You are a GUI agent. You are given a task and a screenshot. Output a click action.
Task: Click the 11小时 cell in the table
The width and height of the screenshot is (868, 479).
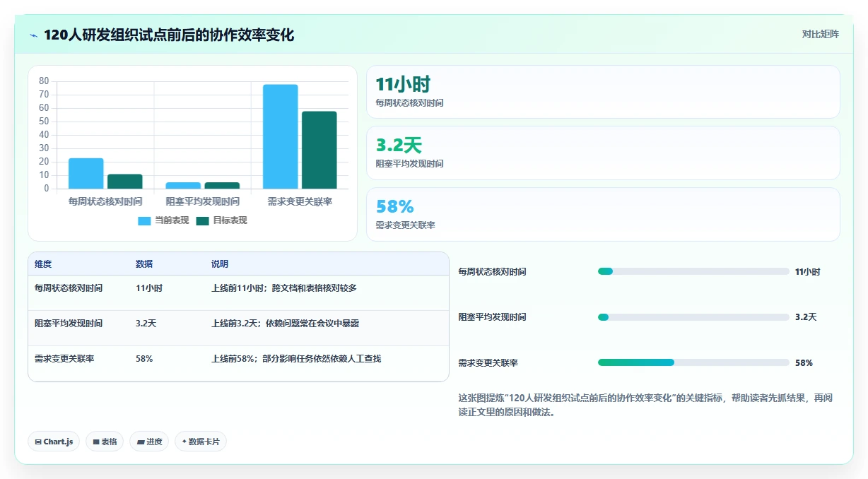click(149, 288)
